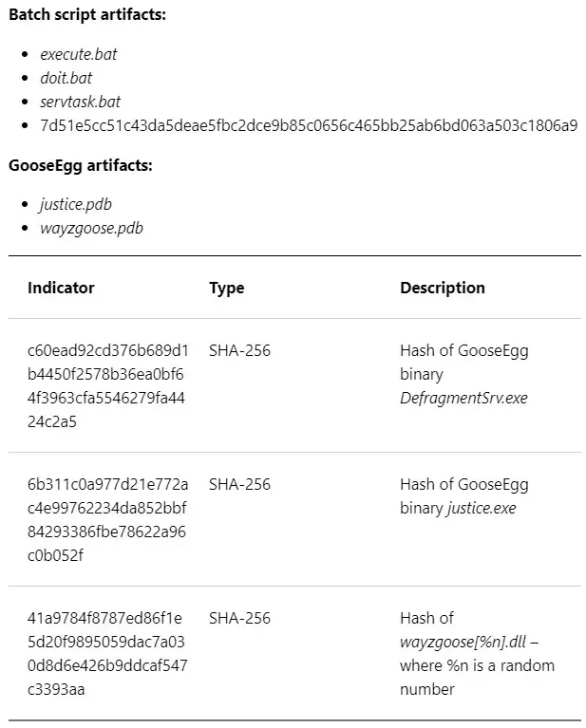
Task: Click the execute.bat list item
Action: (x=79, y=54)
